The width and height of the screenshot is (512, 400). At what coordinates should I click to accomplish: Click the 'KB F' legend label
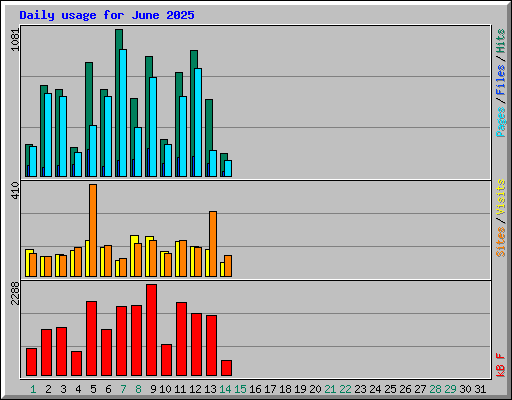point(501,365)
